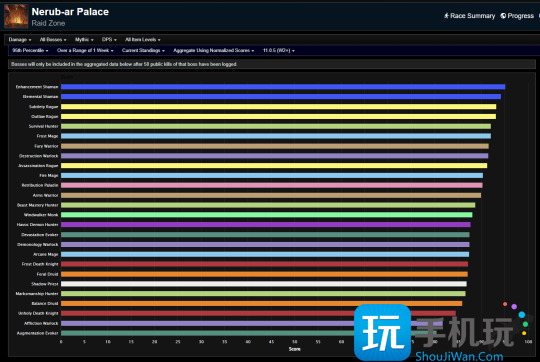Viewport: 540px width, 362px height.
Task: Click the Nerub-ar Palace raid zone thumbnail
Action: (x=16, y=16)
